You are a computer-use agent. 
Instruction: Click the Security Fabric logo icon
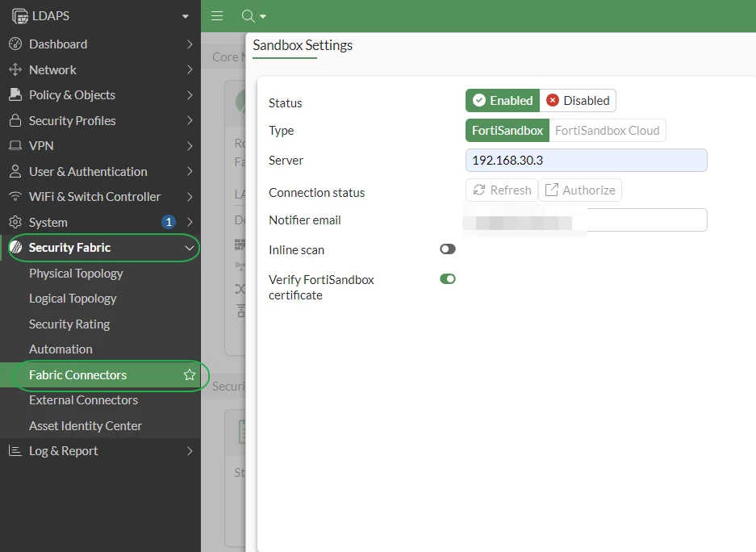[16, 247]
